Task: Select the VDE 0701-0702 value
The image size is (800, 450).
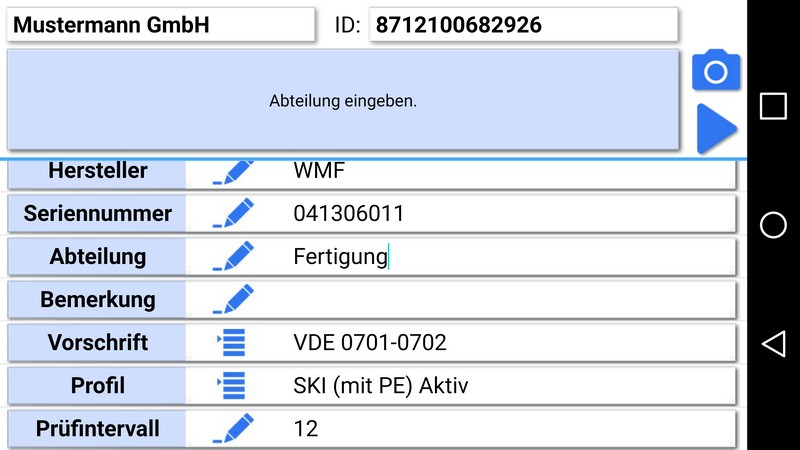Action: pyautogui.click(x=370, y=342)
